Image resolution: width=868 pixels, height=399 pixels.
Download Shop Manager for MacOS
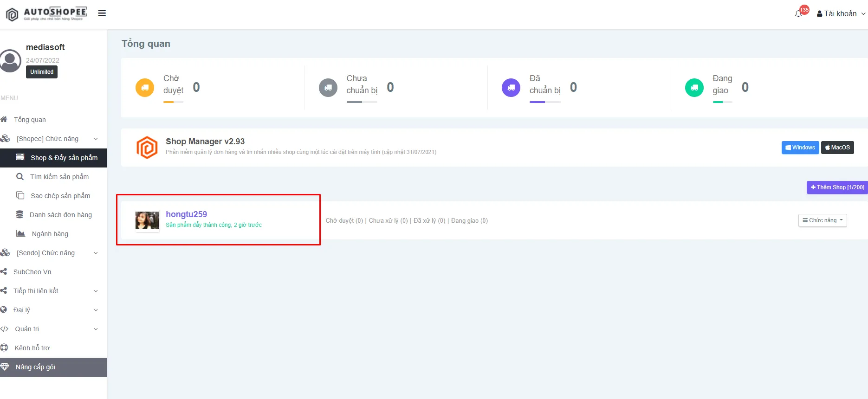point(837,148)
